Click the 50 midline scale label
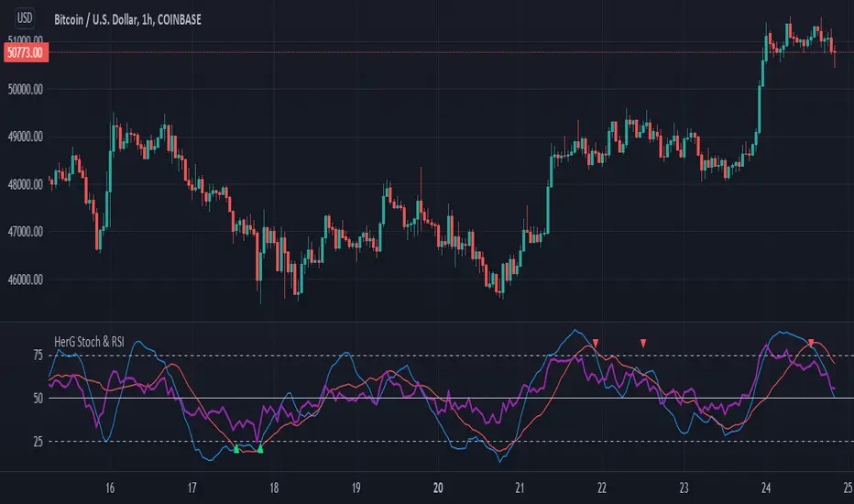 (38, 399)
